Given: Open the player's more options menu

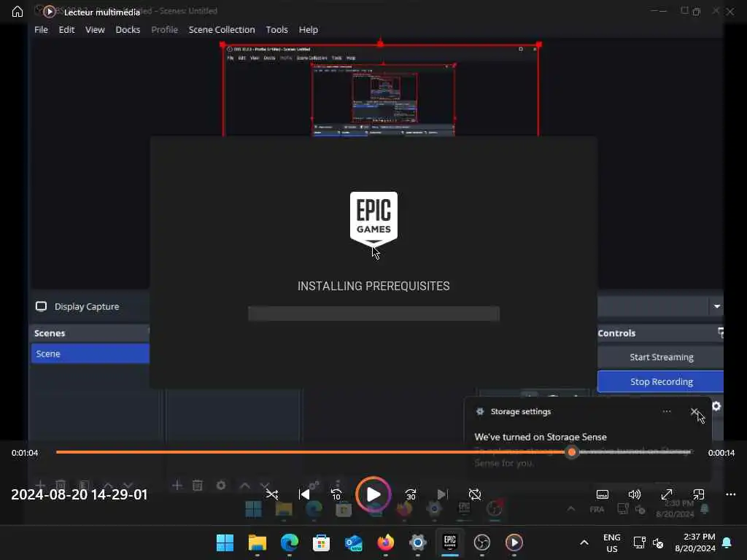Looking at the screenshot, I should [731, 494].
